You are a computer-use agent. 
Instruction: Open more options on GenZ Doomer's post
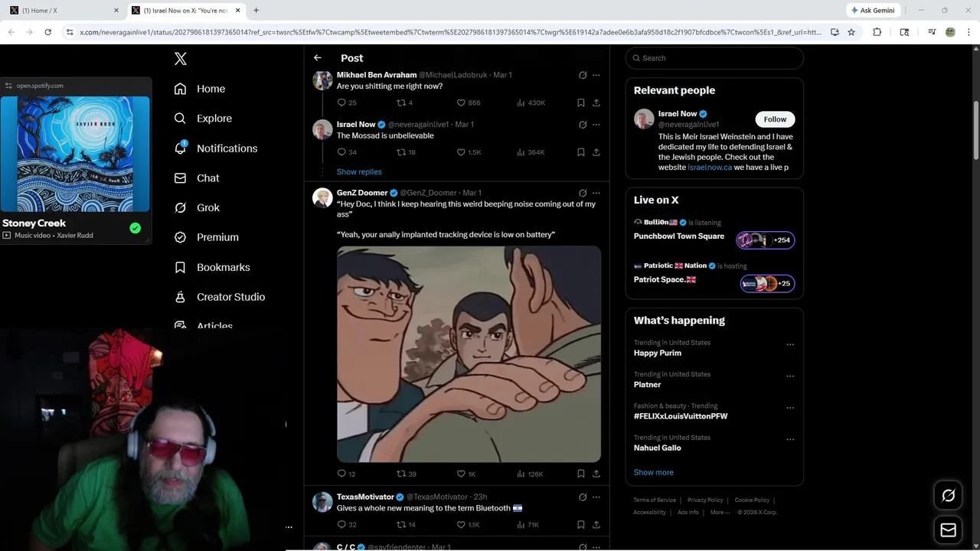596,193
